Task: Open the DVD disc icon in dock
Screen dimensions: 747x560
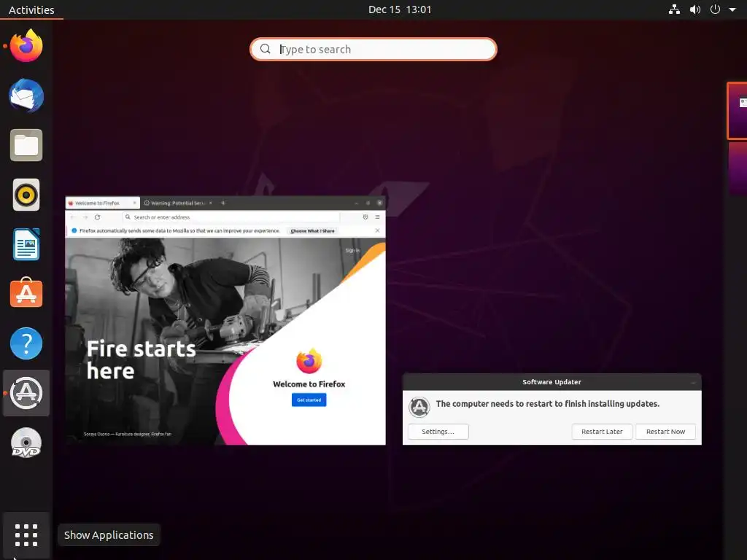Action: pos(26,443)
